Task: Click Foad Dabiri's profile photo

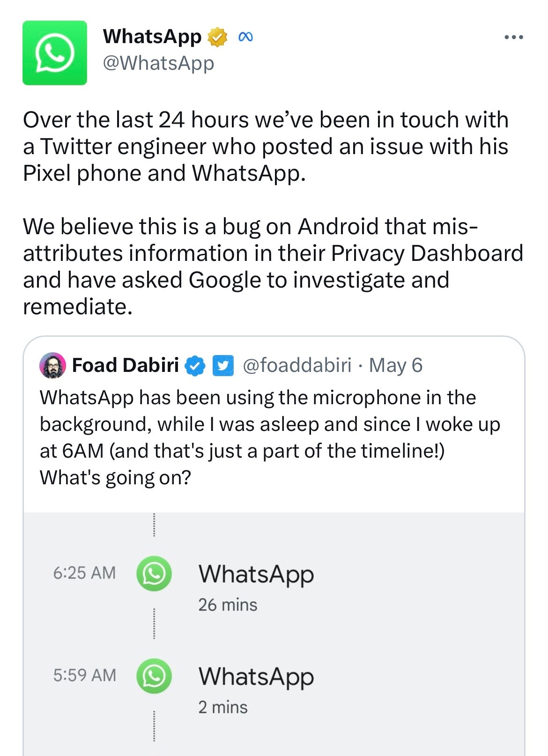Action: (x=52, y=365)
